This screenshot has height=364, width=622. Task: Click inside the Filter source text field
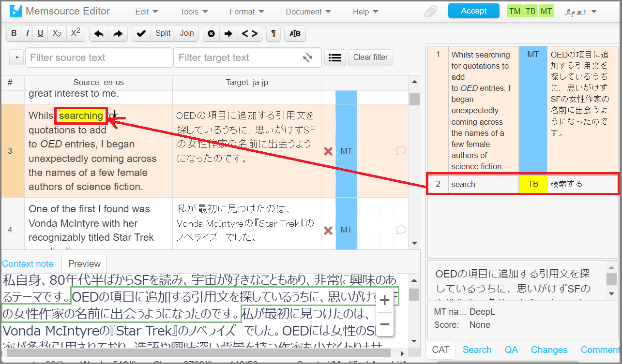(98, 57)
